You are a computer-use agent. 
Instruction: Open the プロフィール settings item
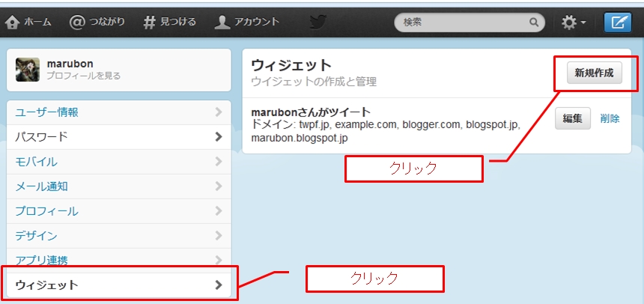[x=119, y=211]
